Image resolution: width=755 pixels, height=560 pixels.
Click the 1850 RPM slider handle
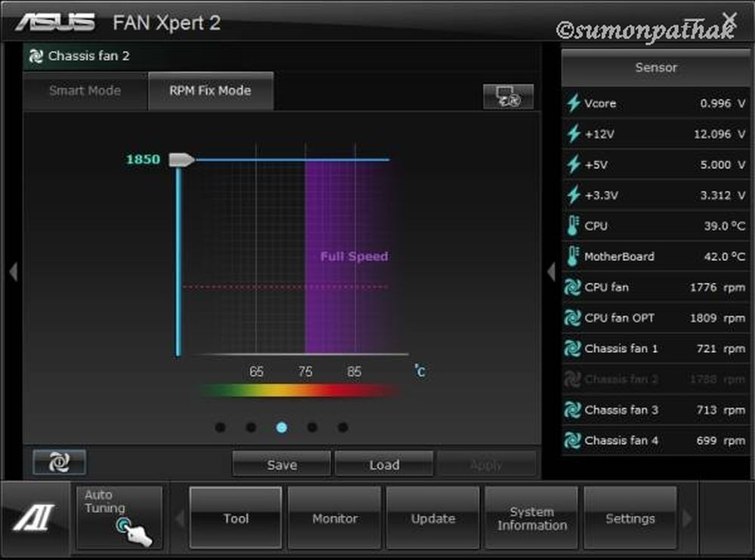tap(180, 159)
